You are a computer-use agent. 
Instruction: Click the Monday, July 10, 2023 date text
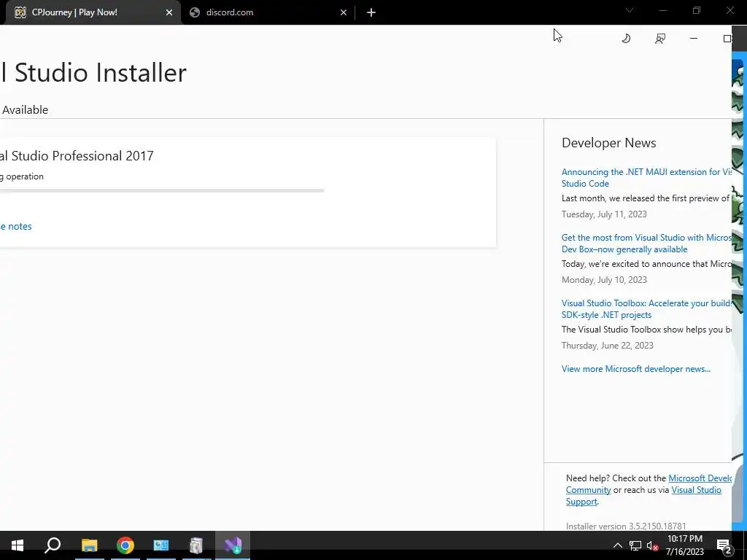tap(604, 280)
